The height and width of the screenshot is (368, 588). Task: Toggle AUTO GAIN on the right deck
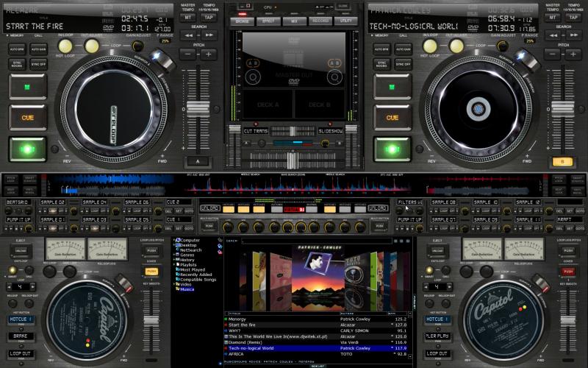[404, 49]
